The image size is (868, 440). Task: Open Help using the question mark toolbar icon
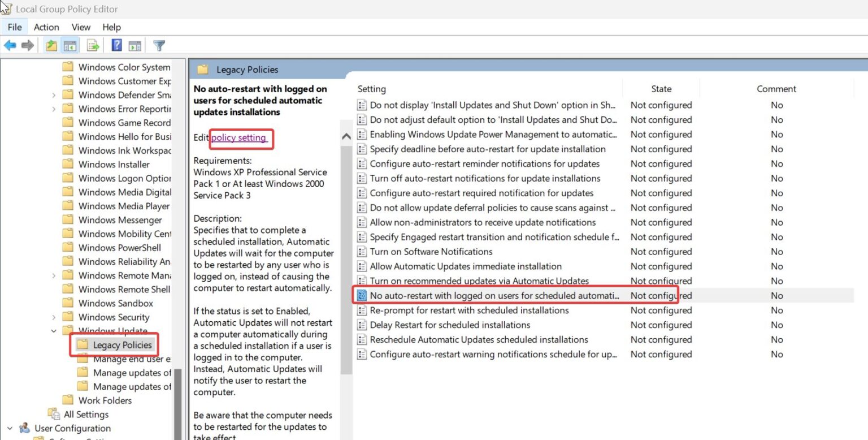click(116, 45)
